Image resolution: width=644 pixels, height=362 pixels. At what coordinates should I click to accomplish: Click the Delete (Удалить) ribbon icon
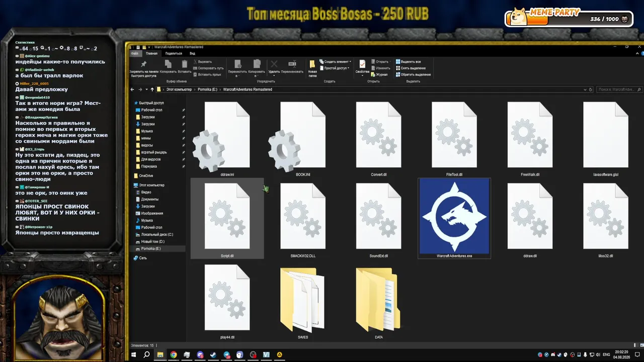274,64
